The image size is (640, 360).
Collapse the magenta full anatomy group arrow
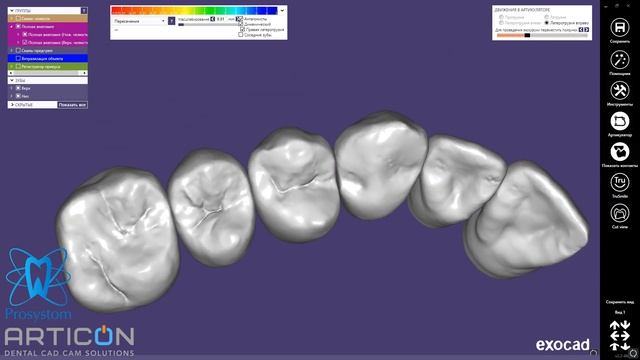pos(11,27)
